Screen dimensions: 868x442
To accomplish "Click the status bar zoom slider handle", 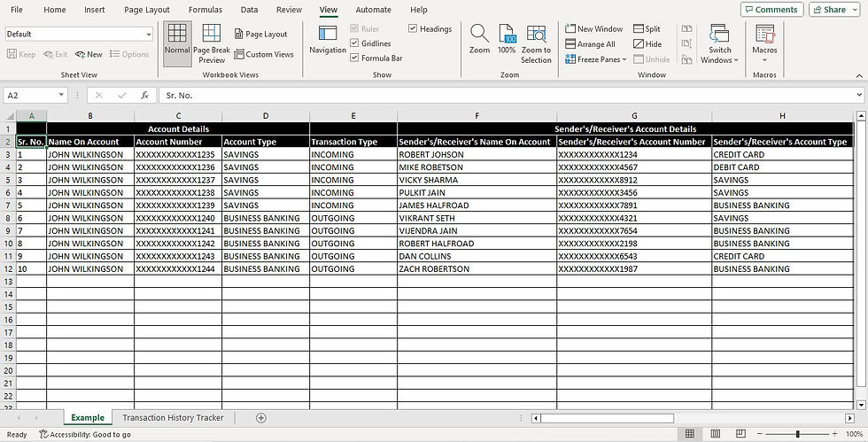I will click(798, 434).
